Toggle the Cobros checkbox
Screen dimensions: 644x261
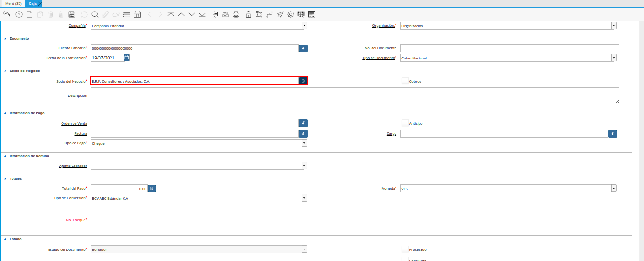[405, 81]
